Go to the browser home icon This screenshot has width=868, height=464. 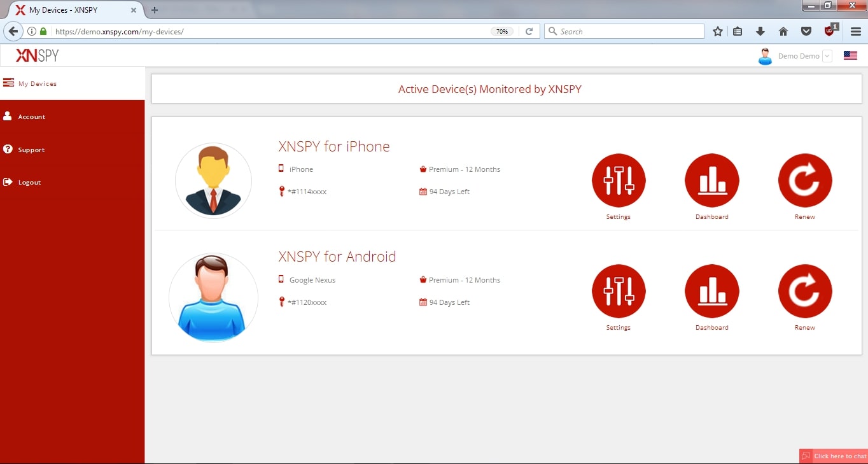click(x=783, y=31)
